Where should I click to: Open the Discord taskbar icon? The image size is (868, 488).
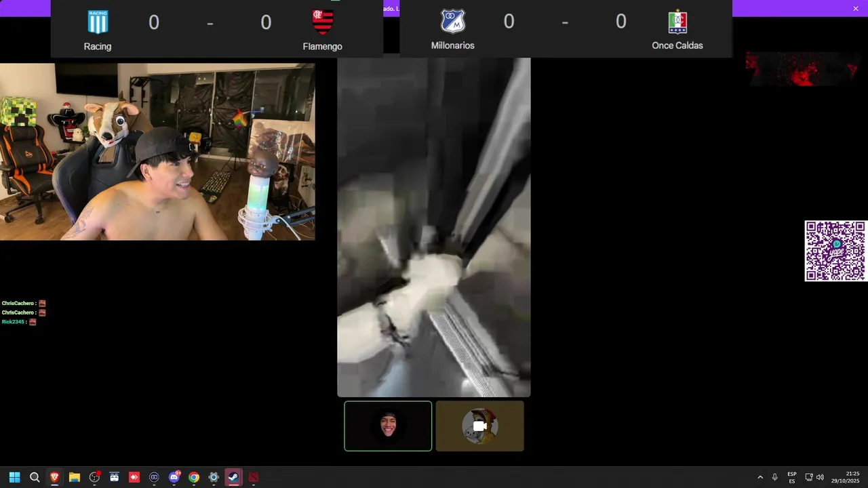tap(174, 477)
